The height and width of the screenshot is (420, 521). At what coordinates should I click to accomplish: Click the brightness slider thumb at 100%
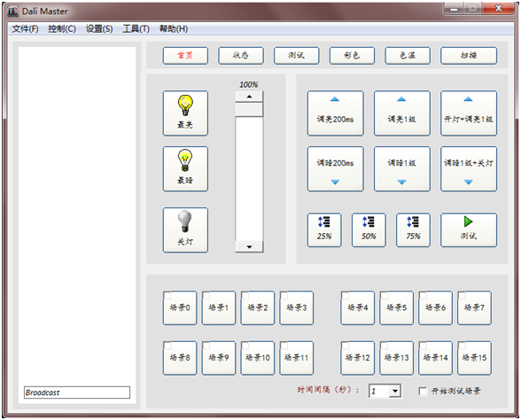click(249, 110)
